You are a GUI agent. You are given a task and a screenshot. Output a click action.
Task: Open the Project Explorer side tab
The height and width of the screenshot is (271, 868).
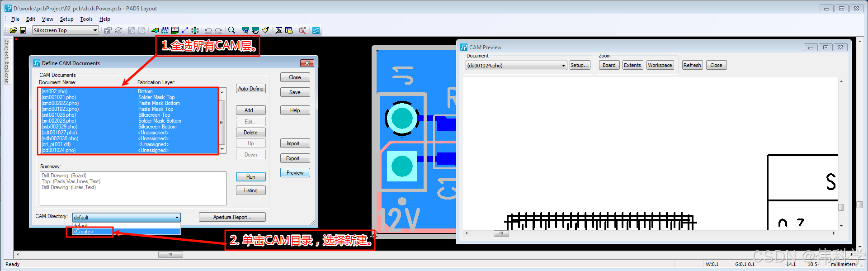7,62
